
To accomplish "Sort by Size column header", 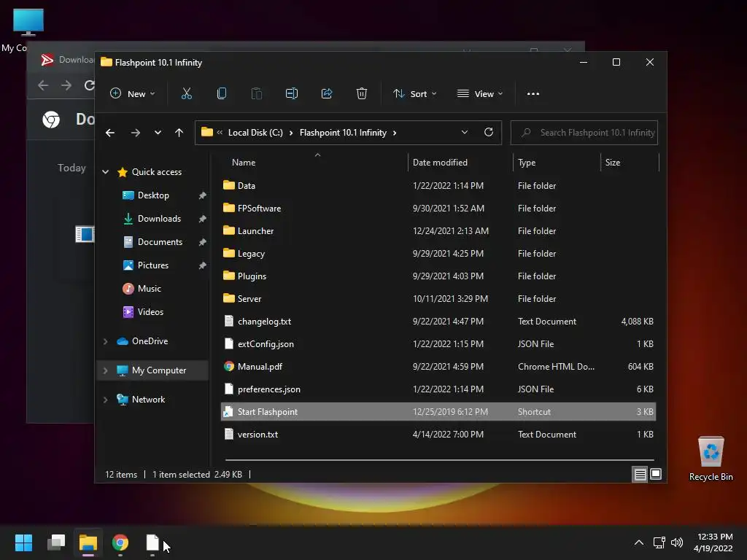I will (x=630, y=163).
